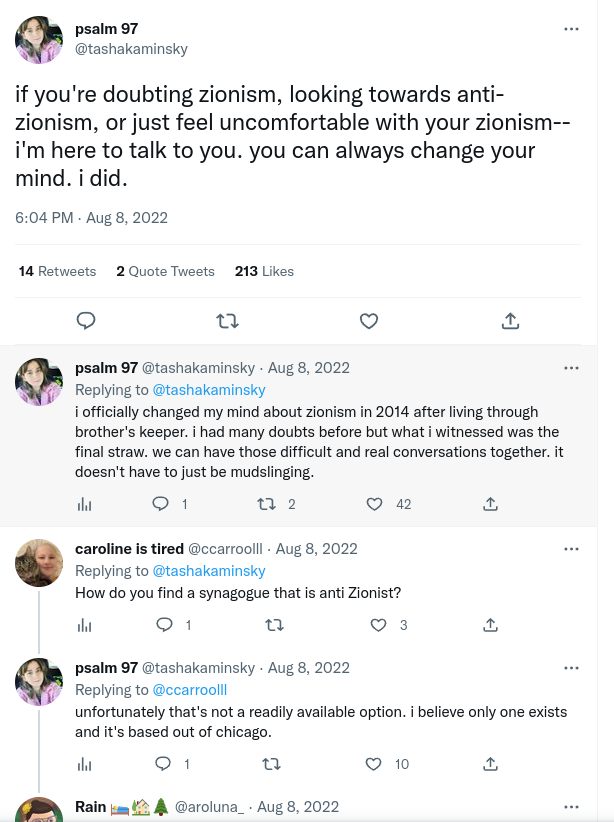Like psalm 97's reply with 42 likes
The height and width of the screenshot is (822, 614).
[373, 504]
